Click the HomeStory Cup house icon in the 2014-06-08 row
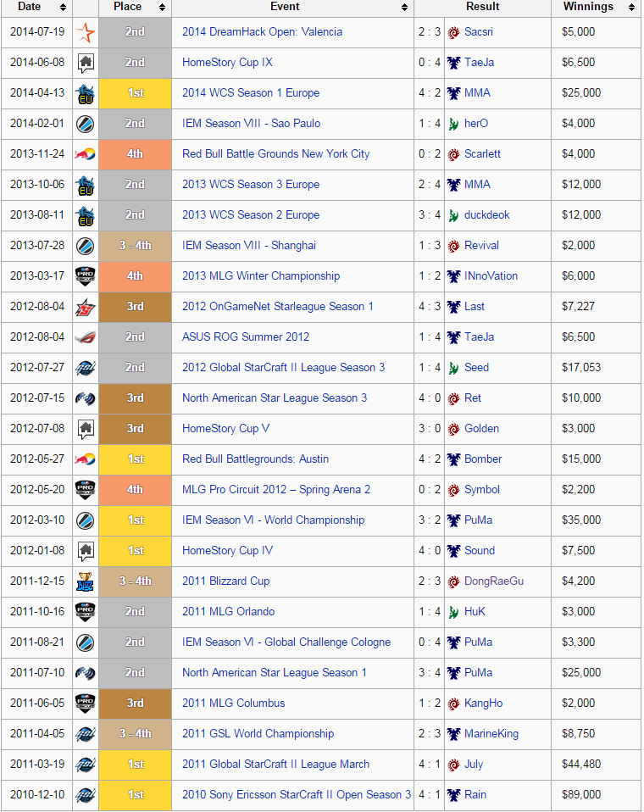The width and height of the screenshot is (644, 812). tap(86, 63)
